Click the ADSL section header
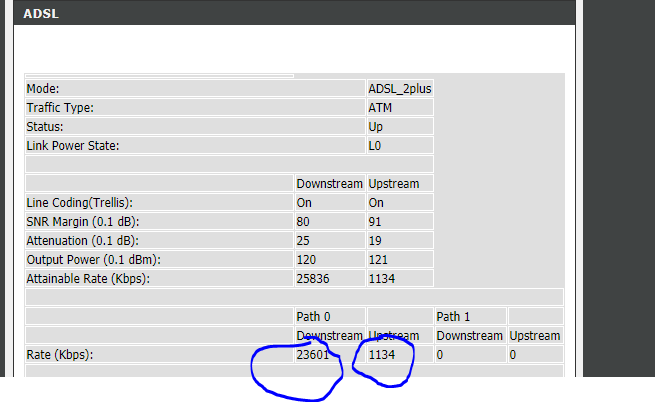Viewport: 655px width, 402px height. [x=38, y=13]
